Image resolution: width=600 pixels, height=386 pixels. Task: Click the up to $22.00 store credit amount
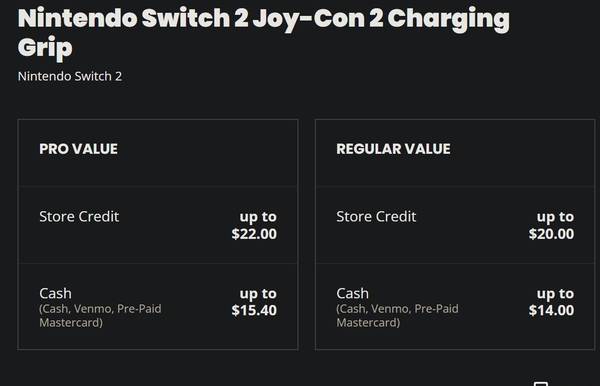254,225
